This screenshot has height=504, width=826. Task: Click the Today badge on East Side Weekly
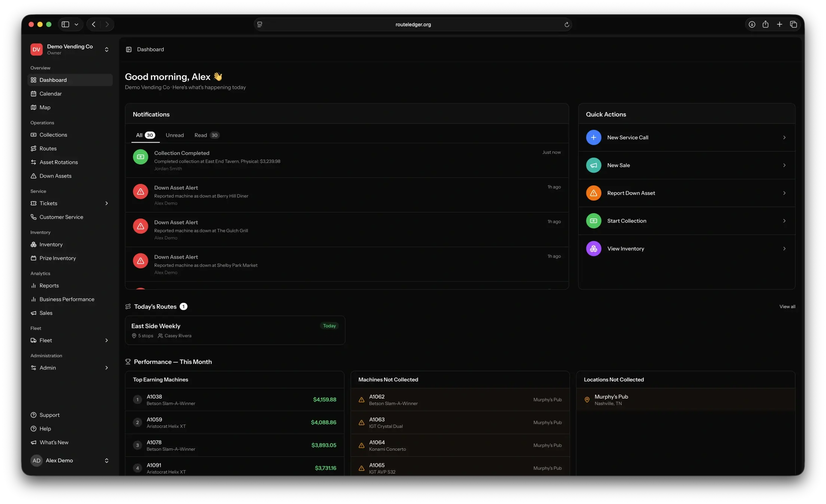click(329, 326)
